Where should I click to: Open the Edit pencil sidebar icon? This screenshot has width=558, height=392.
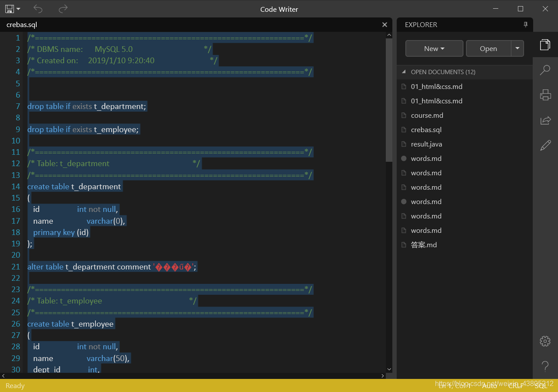545,145
